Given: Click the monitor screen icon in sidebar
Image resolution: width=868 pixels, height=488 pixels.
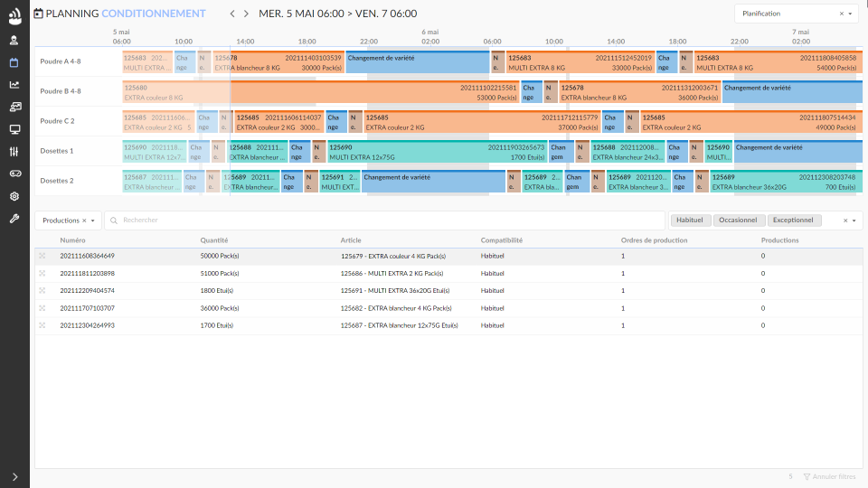Looking at the screenshot, I should coord(14,129).
